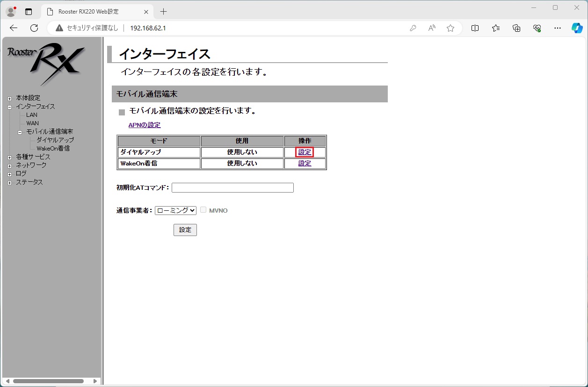This screenshot has height=387, width=588.
Task: Click 設定 link in the WakeOn着信 row
Action: pos(305,164)
